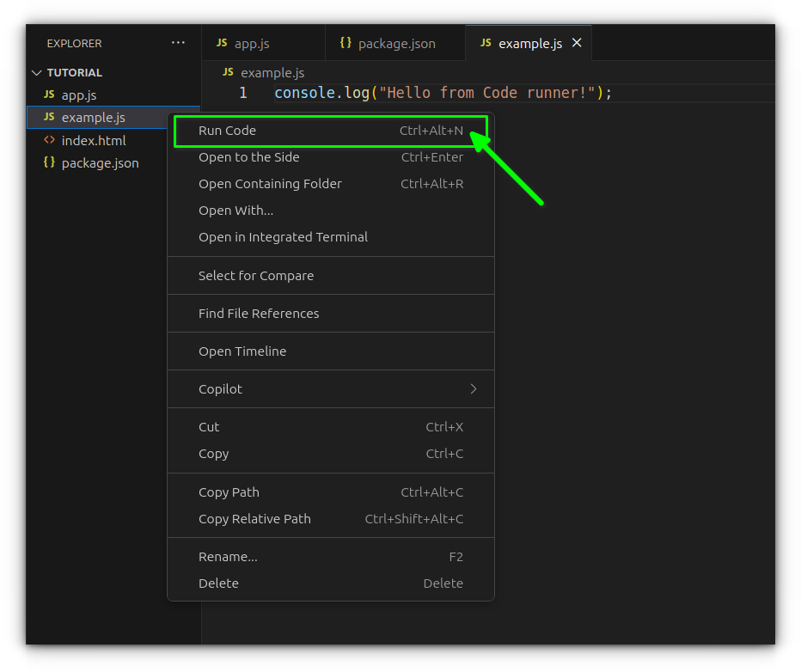Click the JS icon beside app.js in Explorer
Image resolution: width=801 pixels, height=672 pixels.
click(49, 95)
